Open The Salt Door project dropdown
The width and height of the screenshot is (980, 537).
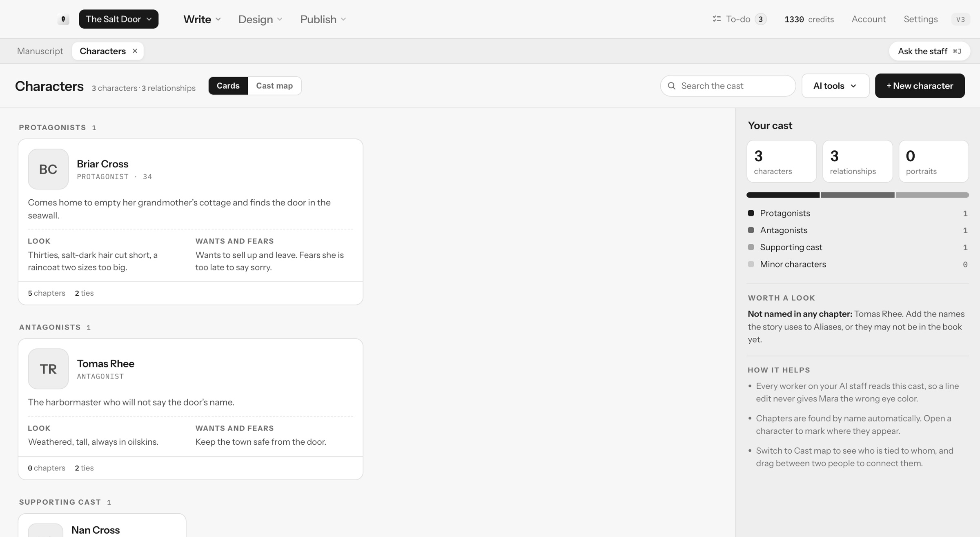pyautogui.click(x=118, y=19)
